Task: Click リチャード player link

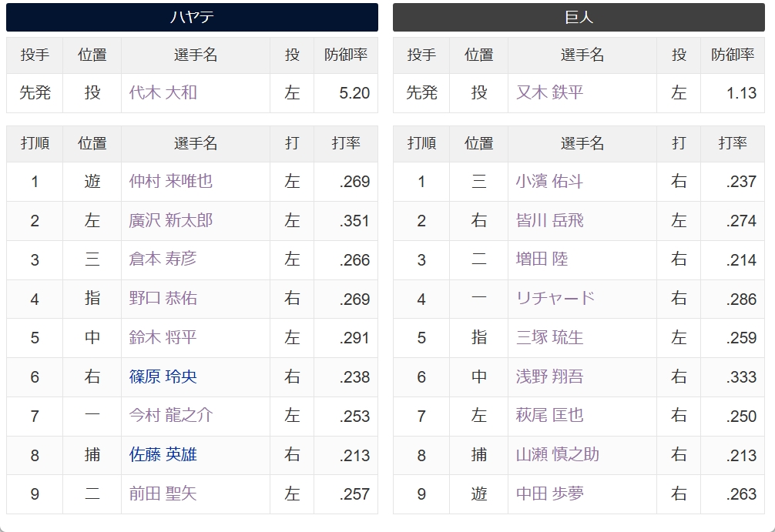Action: [x=555, y=299]
